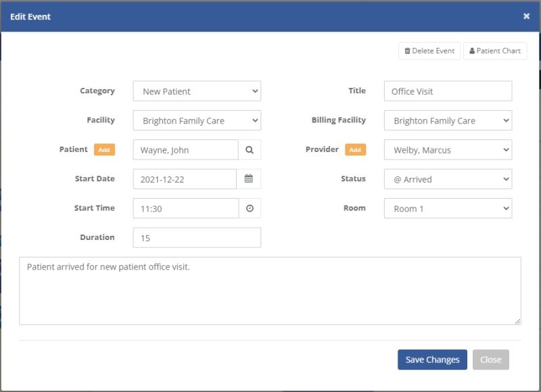
Task: Expand the Billing Facility dropdown
Action: pyautogui.click(x=448, y=121)
